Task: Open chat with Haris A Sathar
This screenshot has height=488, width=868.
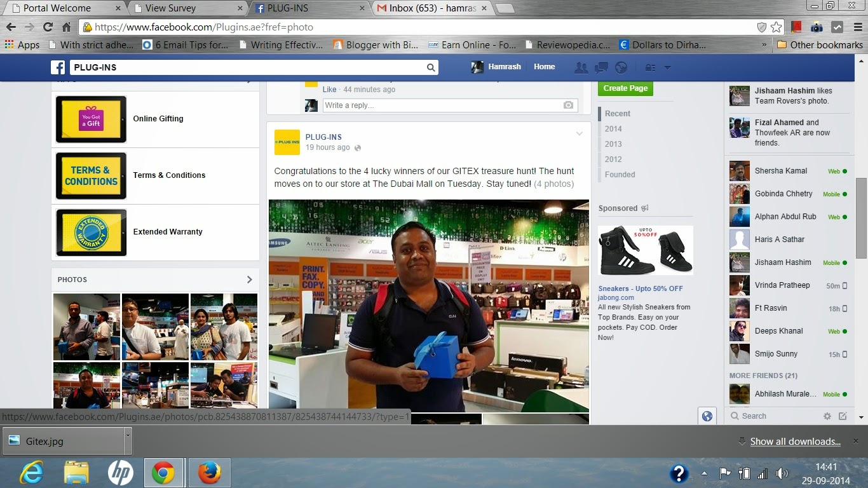Action: pos(788,240)
